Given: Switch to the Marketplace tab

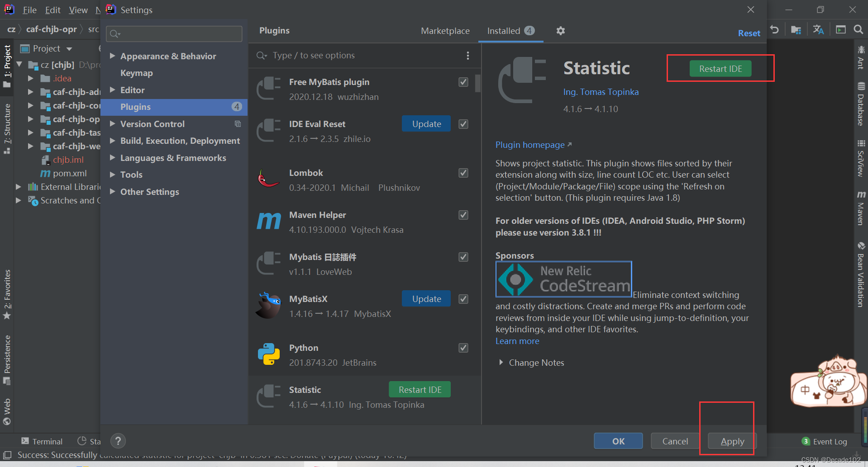Looking at the screenshot, I should point(445,31).
